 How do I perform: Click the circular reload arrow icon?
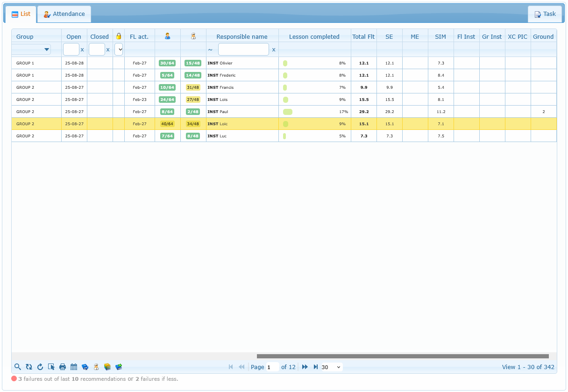(x=40, y=367)
